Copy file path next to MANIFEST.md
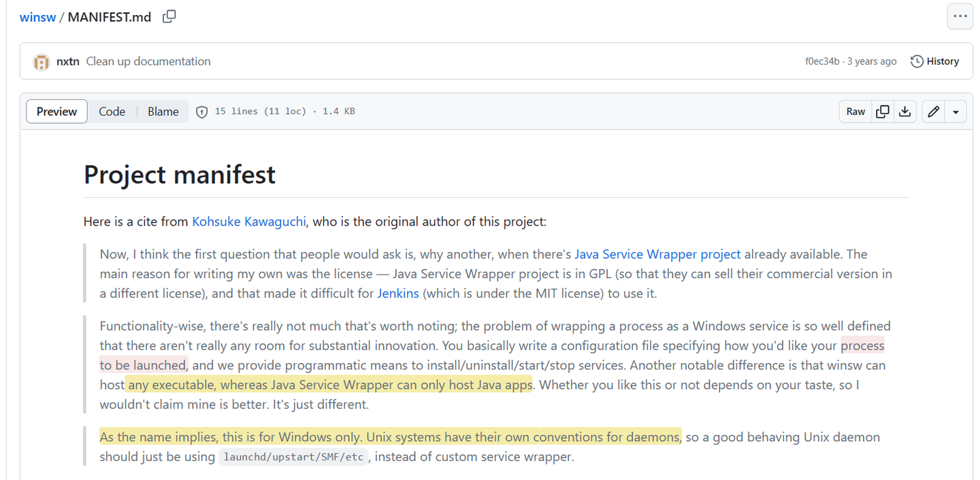The image size is (980, 480). coord(169,17)
